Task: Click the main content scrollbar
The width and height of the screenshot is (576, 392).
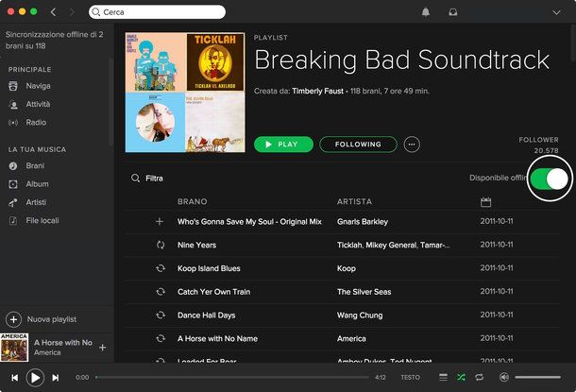Action: pos(572,44)
